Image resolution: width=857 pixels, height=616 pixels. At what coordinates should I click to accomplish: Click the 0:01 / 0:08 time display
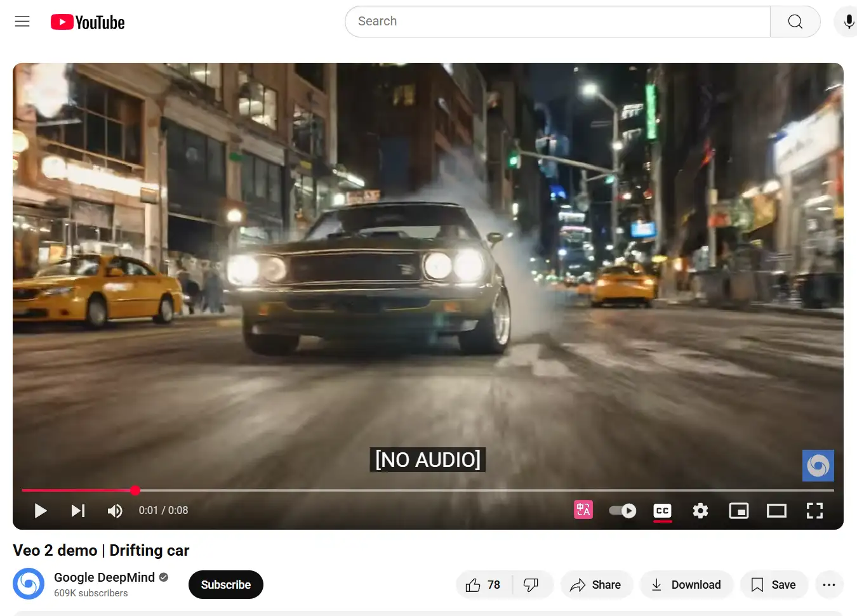point(163,511)
